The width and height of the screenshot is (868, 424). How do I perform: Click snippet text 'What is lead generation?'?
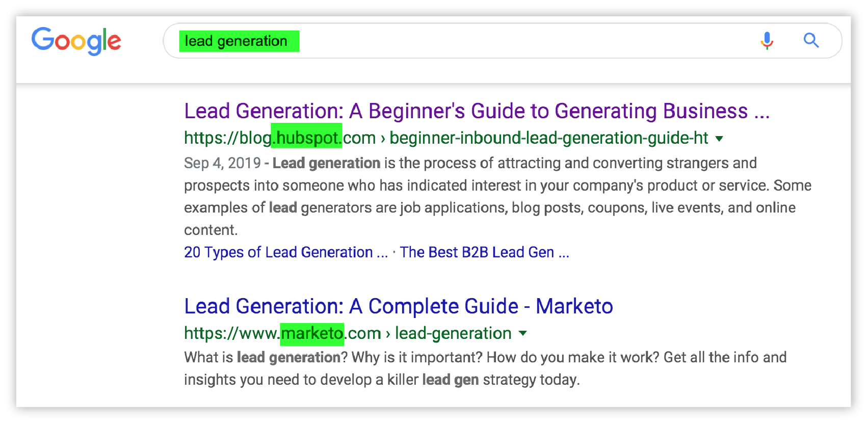click(x=266, y=357)
